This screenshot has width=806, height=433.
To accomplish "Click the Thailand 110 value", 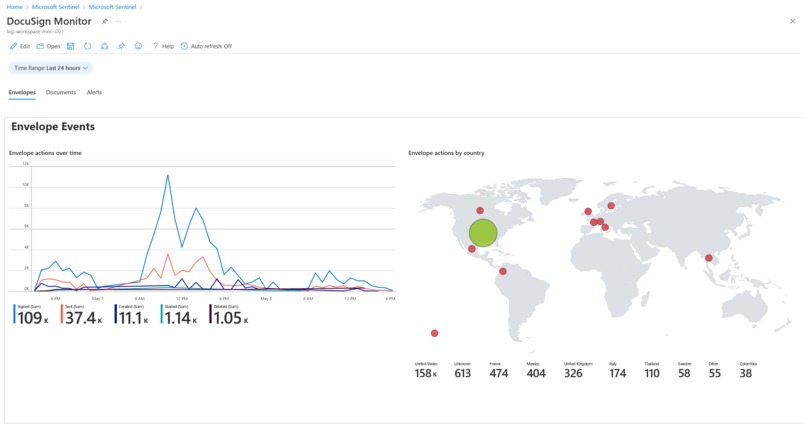I will click(652, 373).
